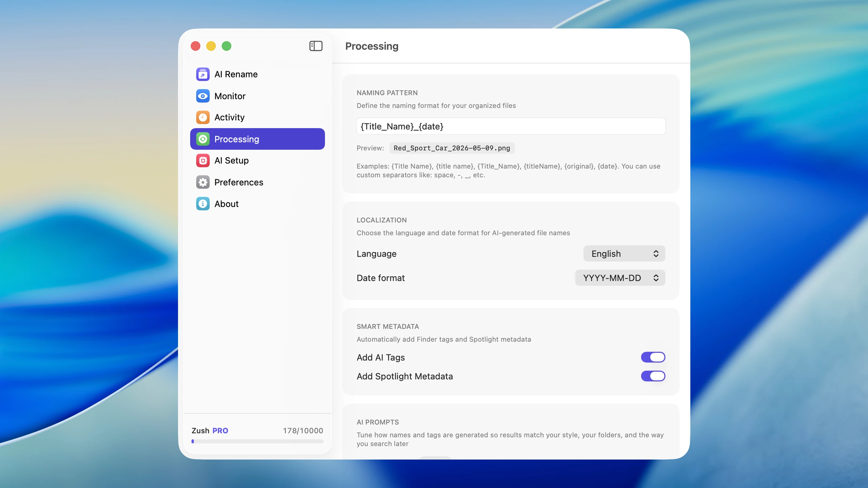Open the Date format YYYY-MM-DD dropdown
Screen dimensions: 868x488
620,278
